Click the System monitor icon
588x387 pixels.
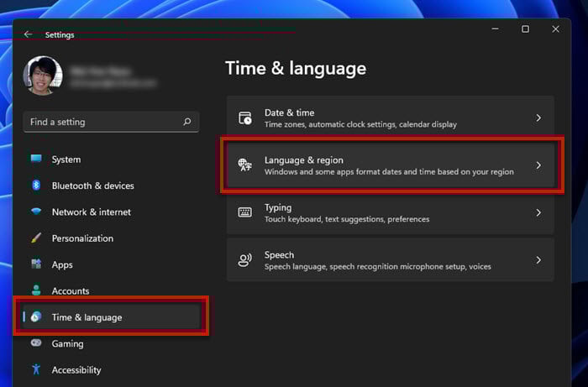point(36,159)
